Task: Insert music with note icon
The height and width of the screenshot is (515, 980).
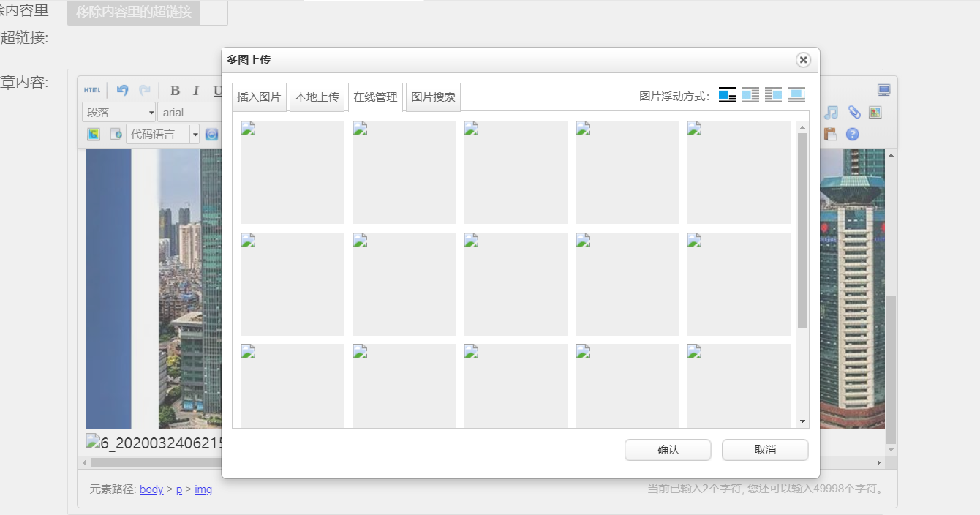Action: (x=831, y=113)
